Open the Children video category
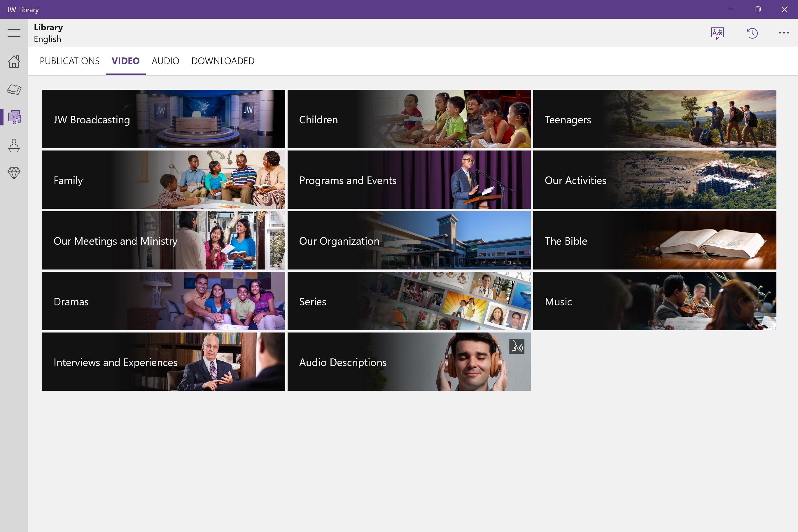Screen dimensions: 798x532 (x=409, y=119)
